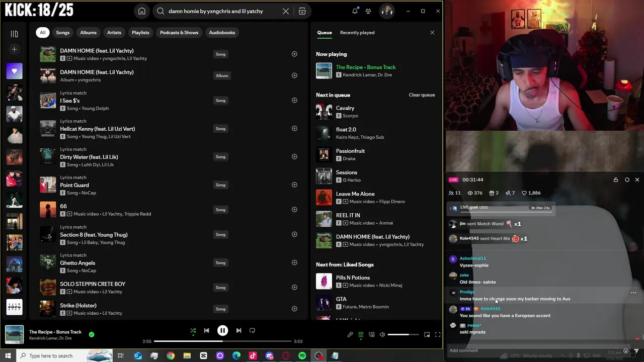644x362 pixels.
Task: Select REEL IT IN by Aminé in the queue
Action: point(375,219)
